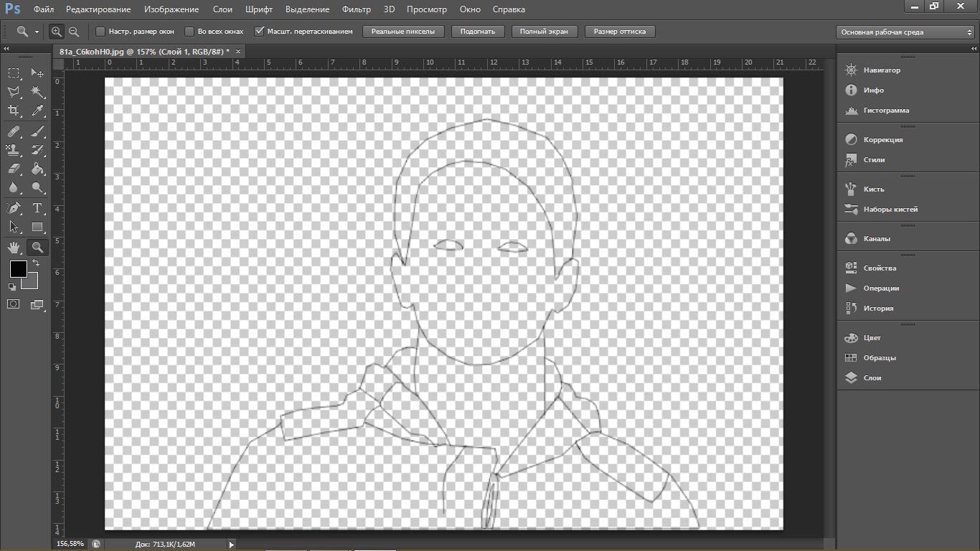The height and width of the screenshot is (551, 980).
Task: Open the Справка menu
Action: point(509,9)
